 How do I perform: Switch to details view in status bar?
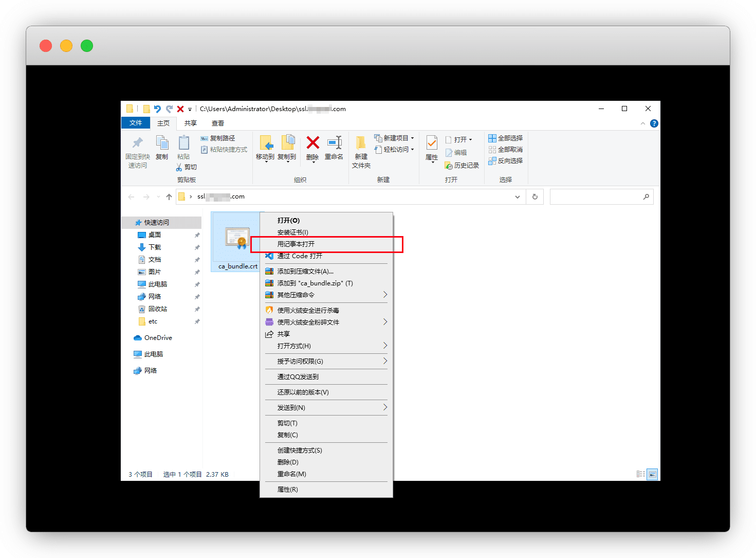[641, 474]
